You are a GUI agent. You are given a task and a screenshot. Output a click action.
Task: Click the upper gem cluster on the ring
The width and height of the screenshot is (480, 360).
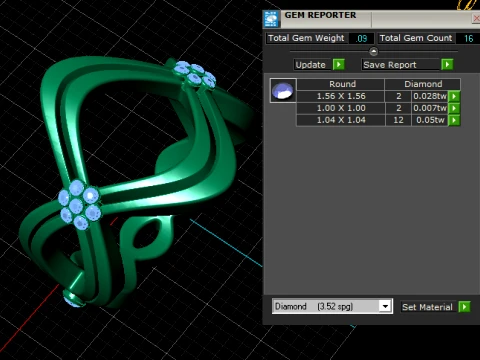click(x=195, y=74)
